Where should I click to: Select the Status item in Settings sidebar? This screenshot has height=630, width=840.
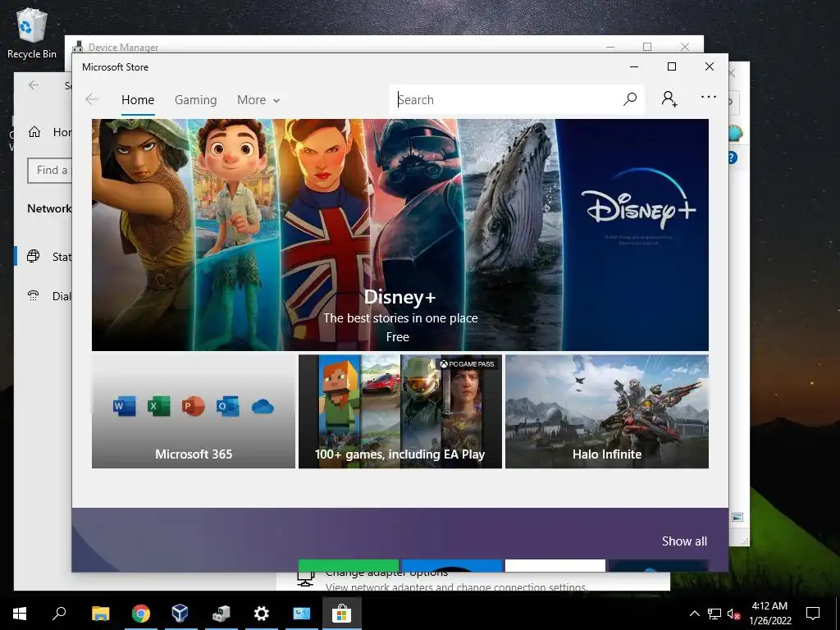[x=44, y=257]
